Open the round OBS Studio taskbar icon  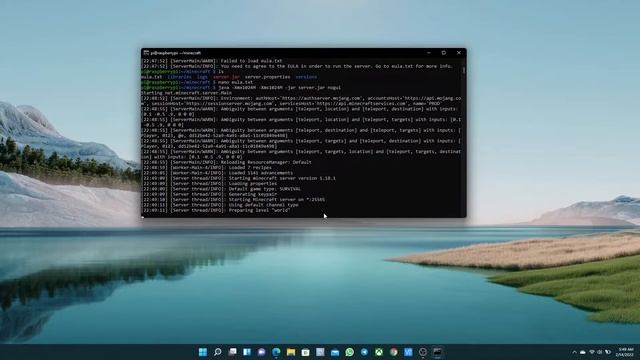tap(423, 352)
